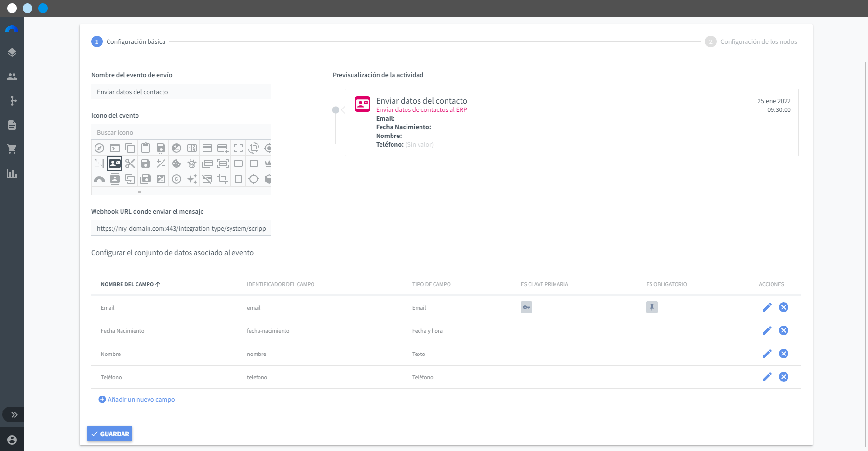Viewport: 868px width, 451px height.
Task: Sort by Tipo de campo column
Action: [432, 284]
